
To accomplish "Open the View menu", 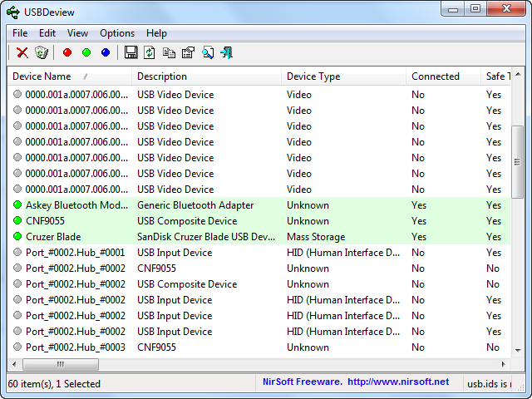I will point(77,33).
